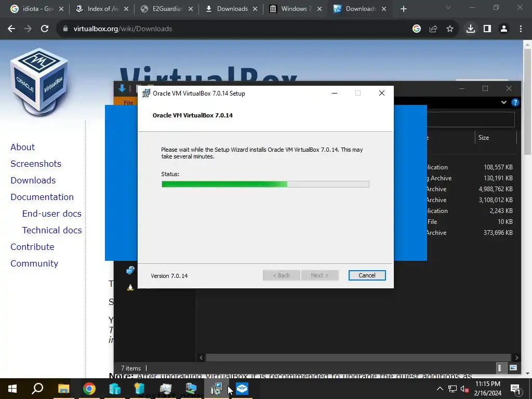Open Windows taskbar search
The height and width of the screenshot is (399, 532).
37,389
